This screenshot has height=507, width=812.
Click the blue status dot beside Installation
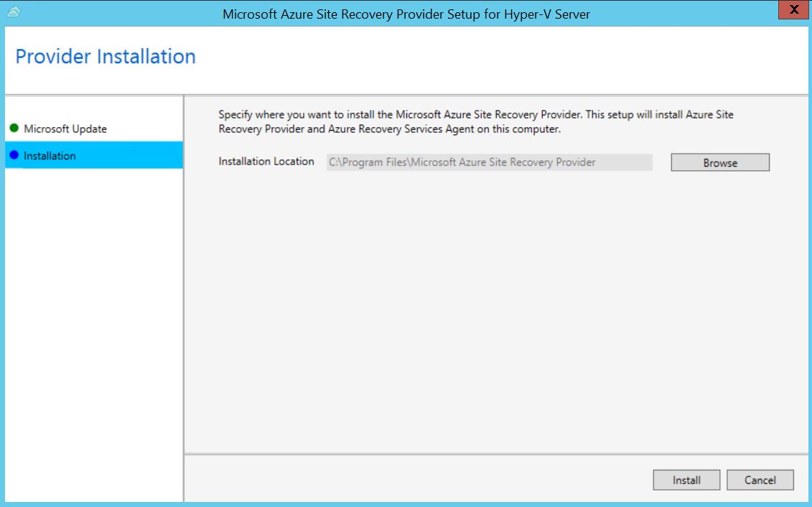coord(14,155)
